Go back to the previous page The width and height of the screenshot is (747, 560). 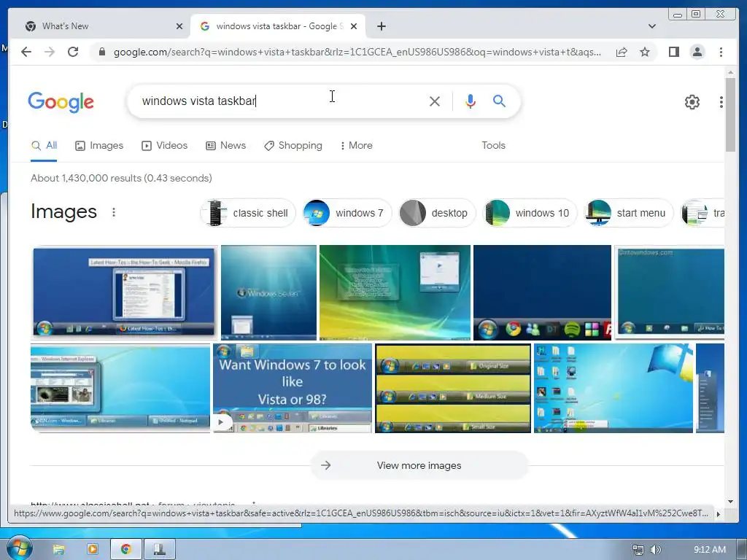(x=26, y=52)
